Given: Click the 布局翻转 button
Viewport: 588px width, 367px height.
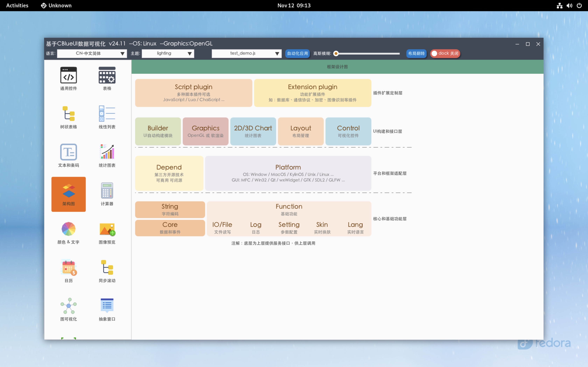Looking at the screenshot, I should click(416, 53).
